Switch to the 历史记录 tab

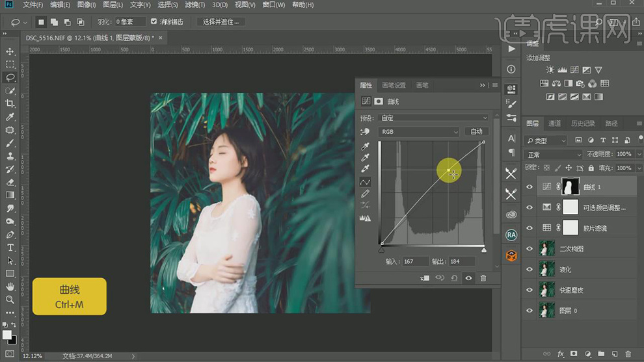tap(583, 123)
